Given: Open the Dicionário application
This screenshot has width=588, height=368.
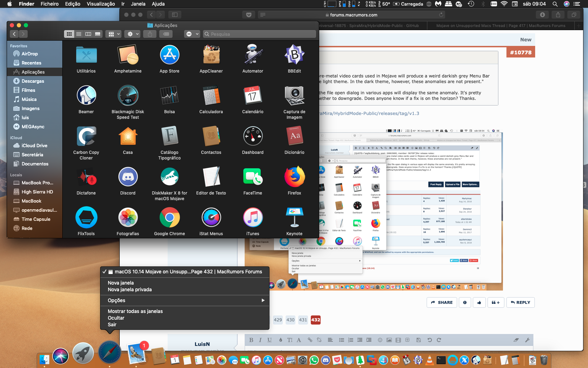Looking at the screenshot, I should pyautogui.click(x=294, y=136).
